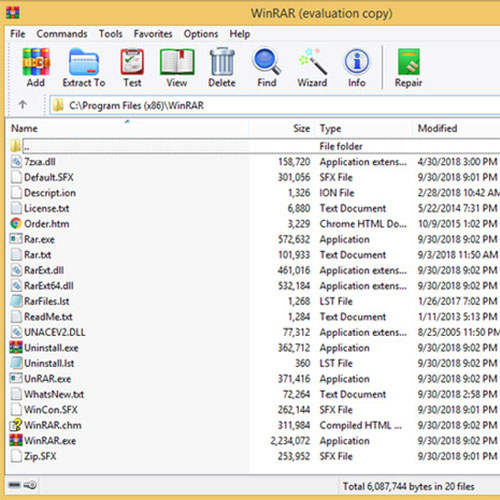The height and width of the screenshot is (500, 500).
Task: Click the 2,234,072 size value
Action: coord(290,441)
